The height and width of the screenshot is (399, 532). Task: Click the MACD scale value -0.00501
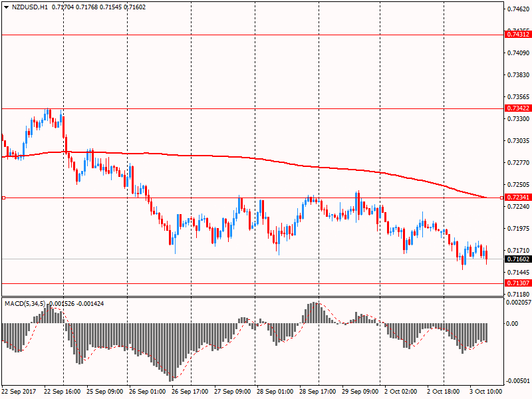pos(518,381)
